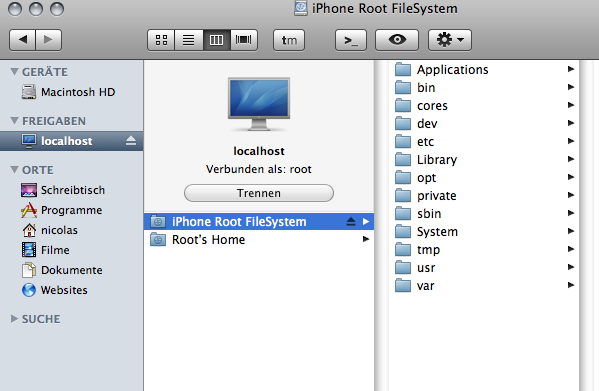Viewport: 599px width, 391px height.
Task: Eject localhost from the sidebar
Action: [131, 141]
